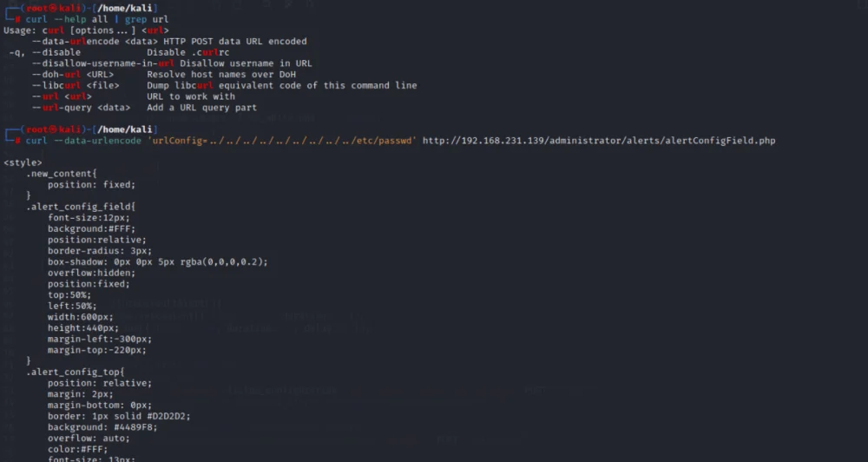Image resolution: width=868 pixels, height=462 pixels.
Task: Click the --doh-url <URL> option text
Action: (x=73, y=74)
